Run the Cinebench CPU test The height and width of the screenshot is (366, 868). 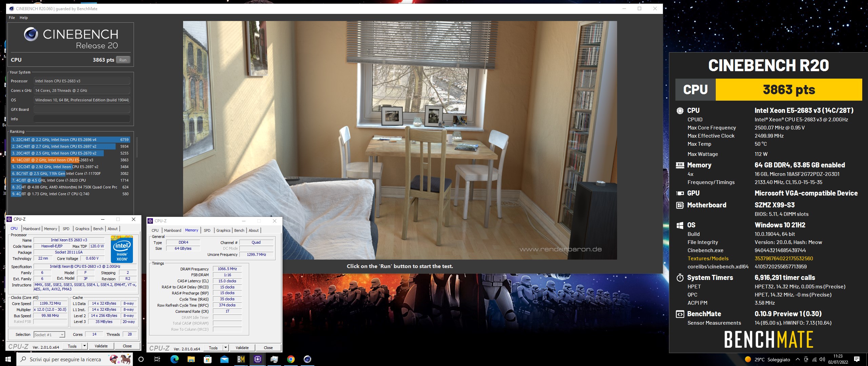[123, 60]
